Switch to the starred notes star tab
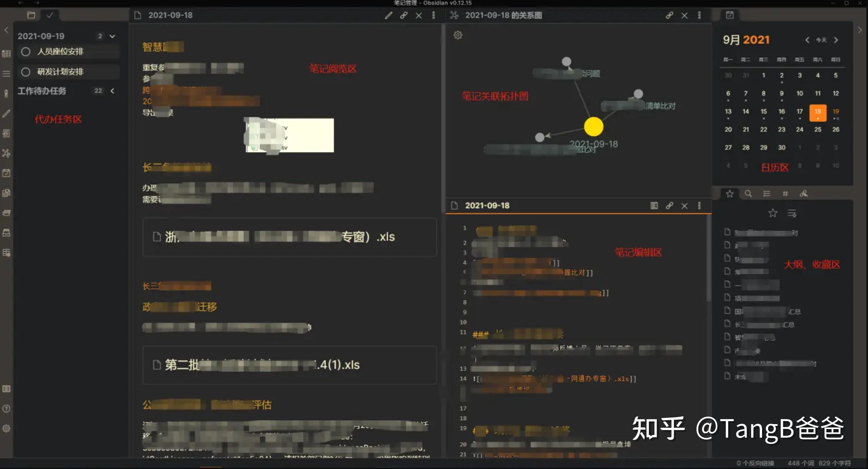 coord(729,194)
